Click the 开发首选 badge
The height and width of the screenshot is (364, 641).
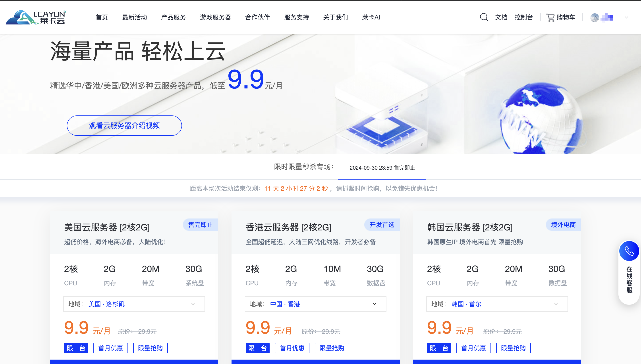coord(382,225)
